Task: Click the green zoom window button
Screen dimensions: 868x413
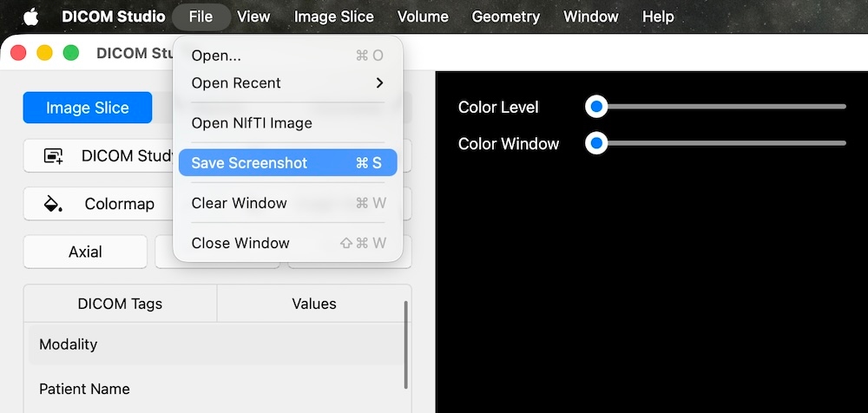Action: 71,53
